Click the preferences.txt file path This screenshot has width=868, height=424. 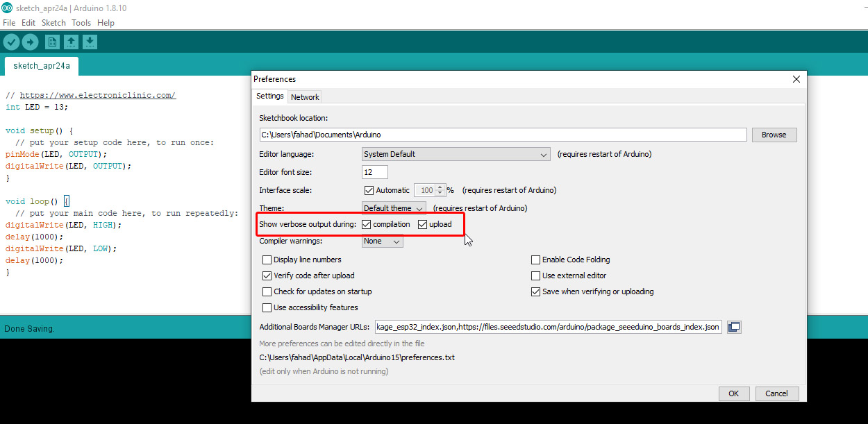[x=357, y=357]
